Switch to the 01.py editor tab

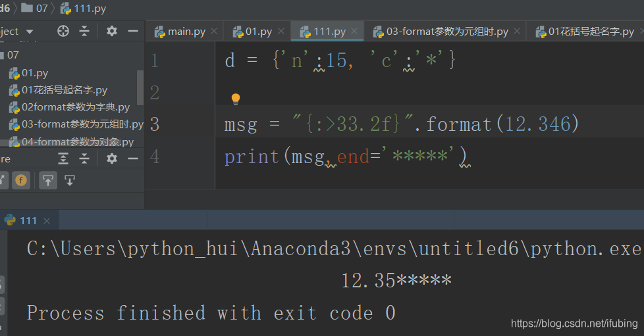coord(258,32)
